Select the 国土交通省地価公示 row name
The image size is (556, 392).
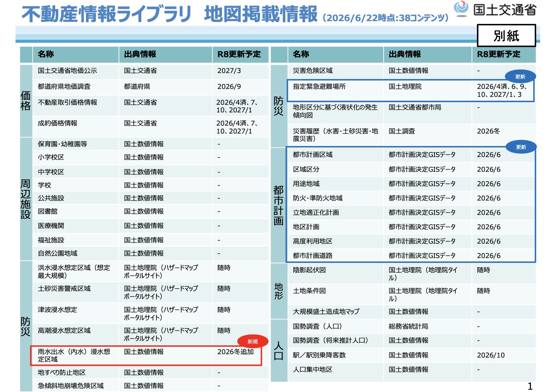[x=67, y=71]
